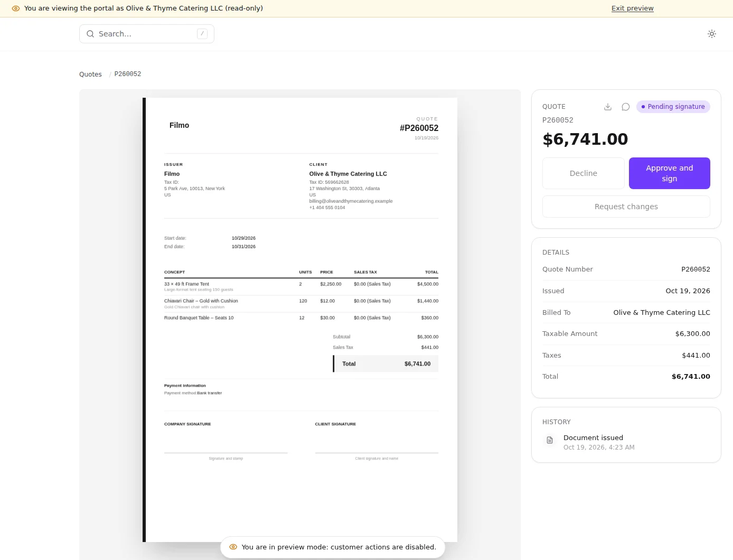This screenshot has width=733, height=560.
Task: Click End date 10/31/2026 value
Action: point(243,247)
